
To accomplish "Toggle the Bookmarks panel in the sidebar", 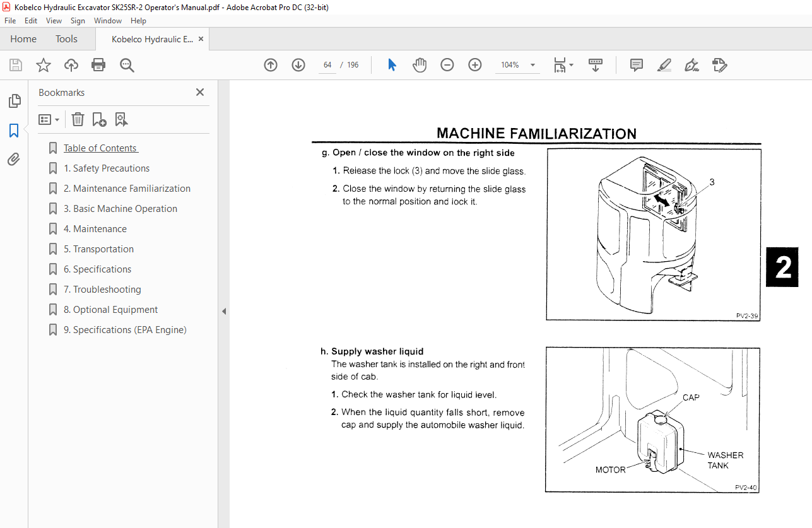I will (14, 131).
